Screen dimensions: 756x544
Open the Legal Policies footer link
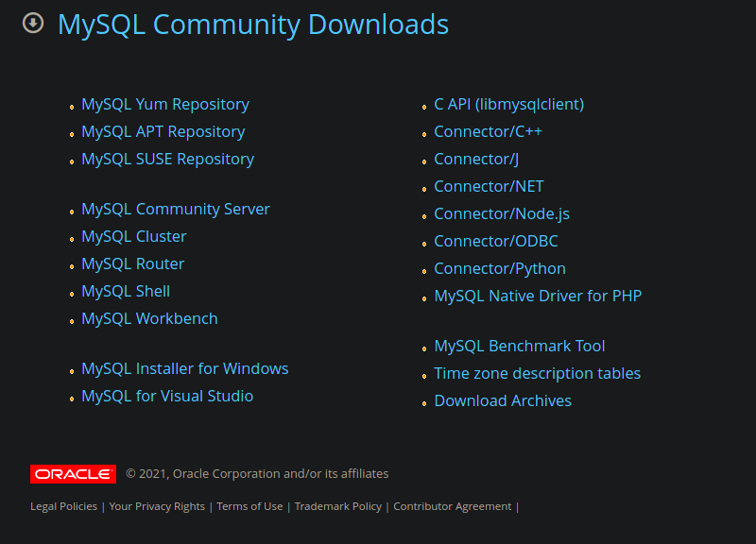point(63,506)
